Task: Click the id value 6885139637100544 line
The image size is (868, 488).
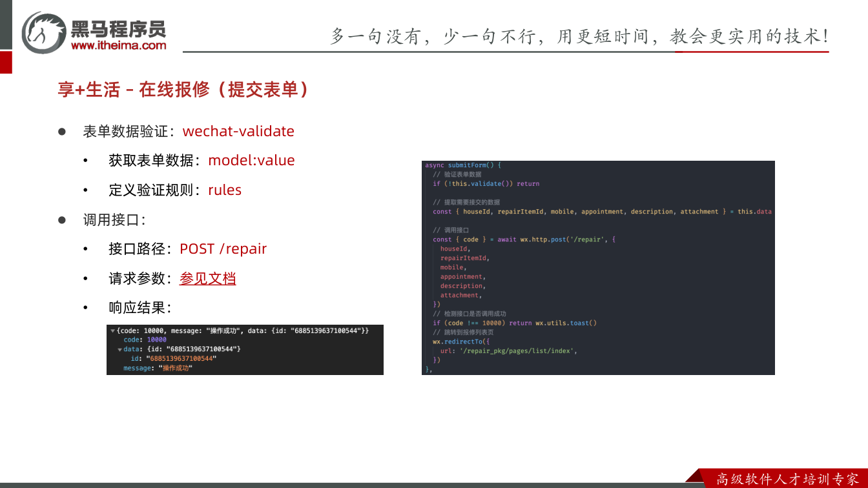Action: point(173,358)
